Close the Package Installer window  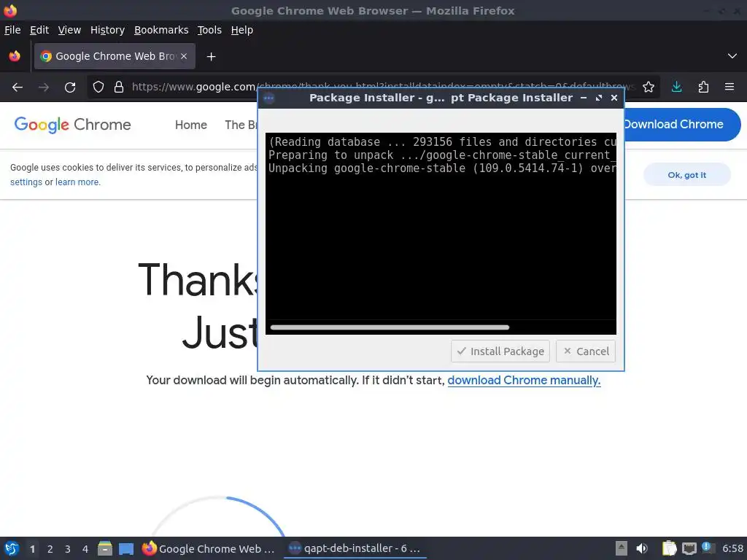pos(614,98)
